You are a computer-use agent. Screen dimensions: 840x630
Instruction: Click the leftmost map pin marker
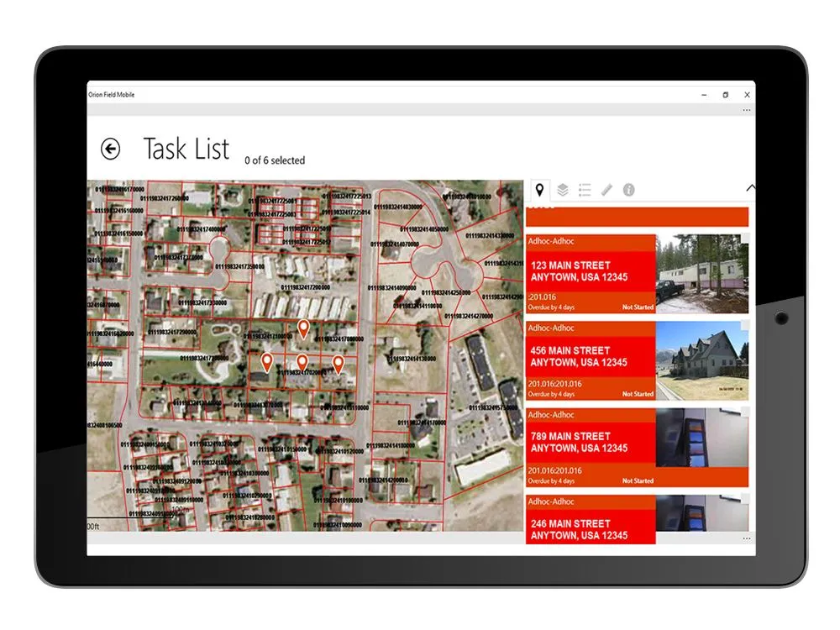(266, 361)
